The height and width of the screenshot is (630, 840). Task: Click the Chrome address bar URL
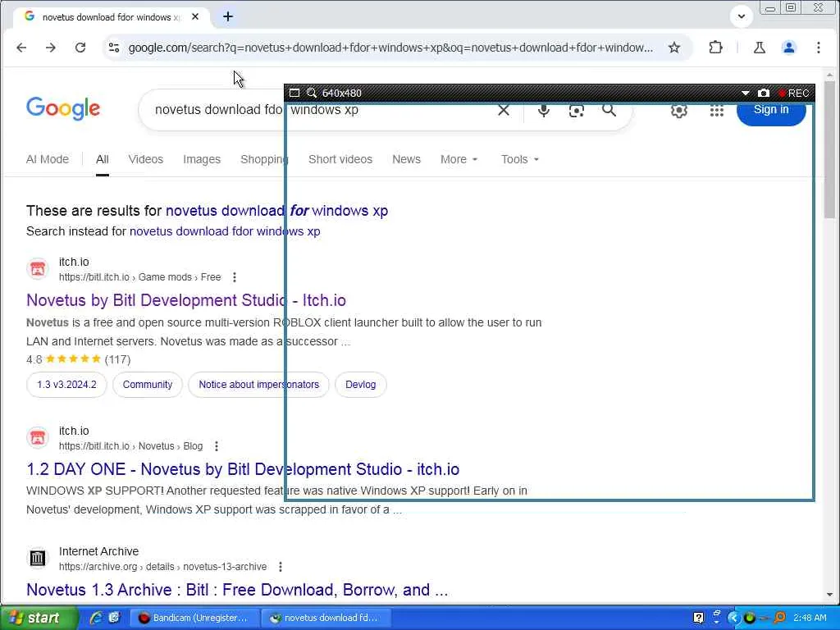tap(390, 48)
